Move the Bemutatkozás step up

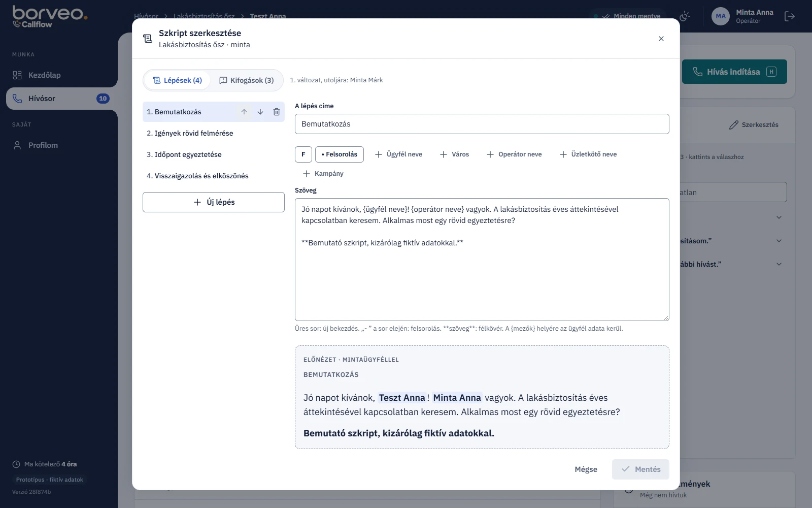[x=244, y=112]
